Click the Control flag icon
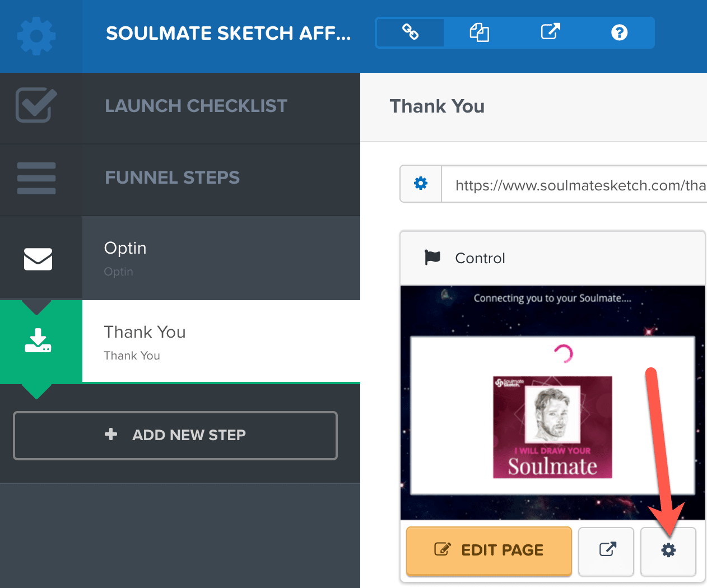Viewport: 707px width, 588px height. coord(432,258)
